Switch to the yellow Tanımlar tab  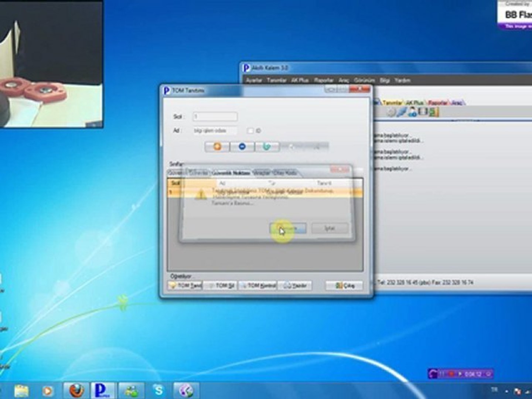click(392, 103)
